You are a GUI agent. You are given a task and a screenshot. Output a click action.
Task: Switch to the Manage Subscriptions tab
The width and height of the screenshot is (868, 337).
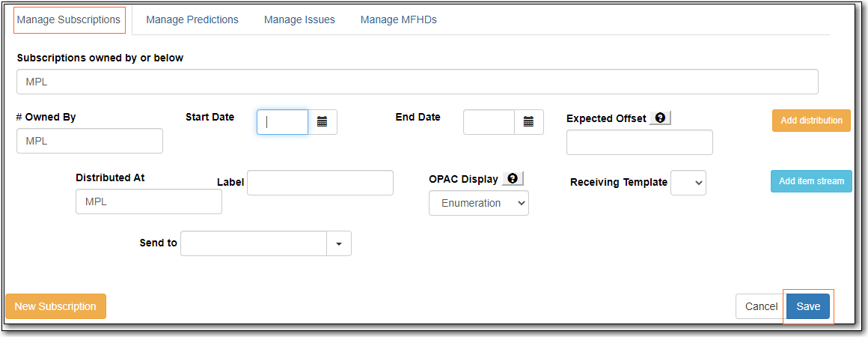click(69, 20)
